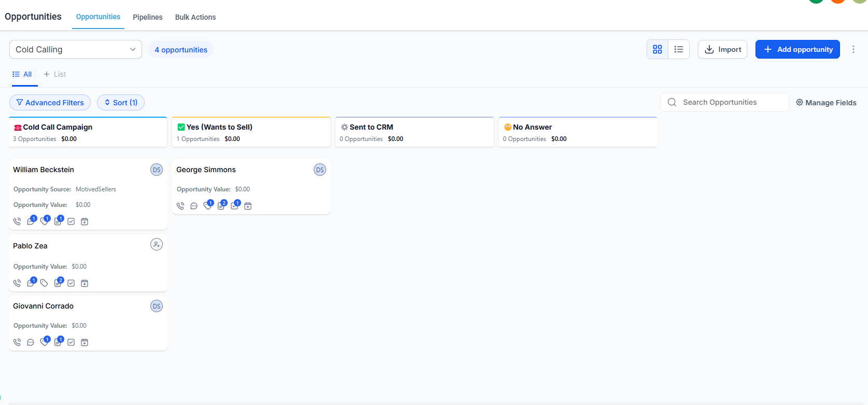View tags icon on Giovanni Corrado card
The image size is (868, 405).
[x=44, y=342]
